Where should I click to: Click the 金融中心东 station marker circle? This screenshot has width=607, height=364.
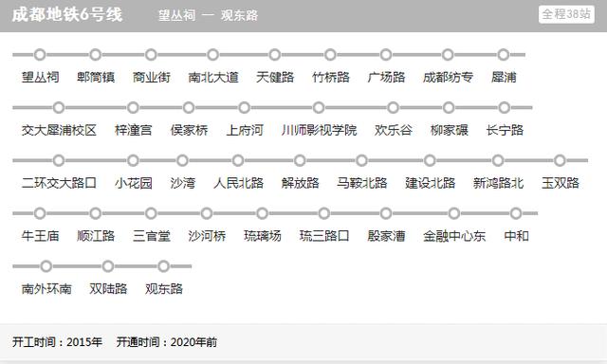click(x=454, y=213)
